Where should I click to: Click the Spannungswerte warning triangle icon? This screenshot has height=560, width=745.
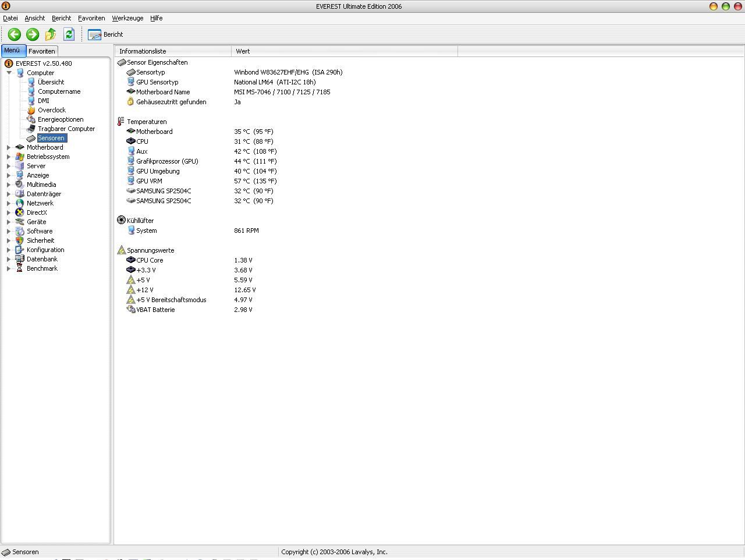(x=121, y=250)
